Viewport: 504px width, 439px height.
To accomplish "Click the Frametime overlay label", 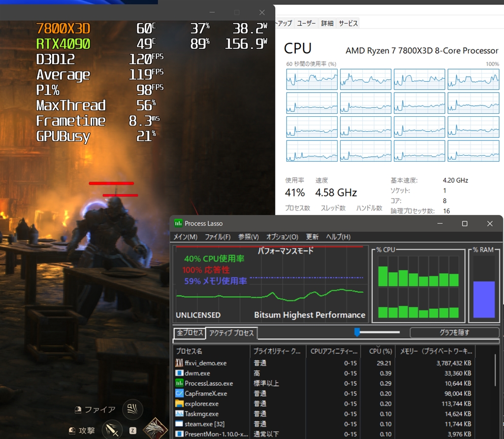I will tap(71, 121).
